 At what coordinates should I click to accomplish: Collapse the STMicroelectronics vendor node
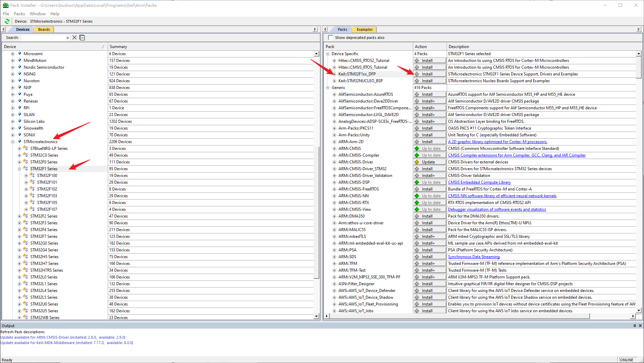point(13,142)
